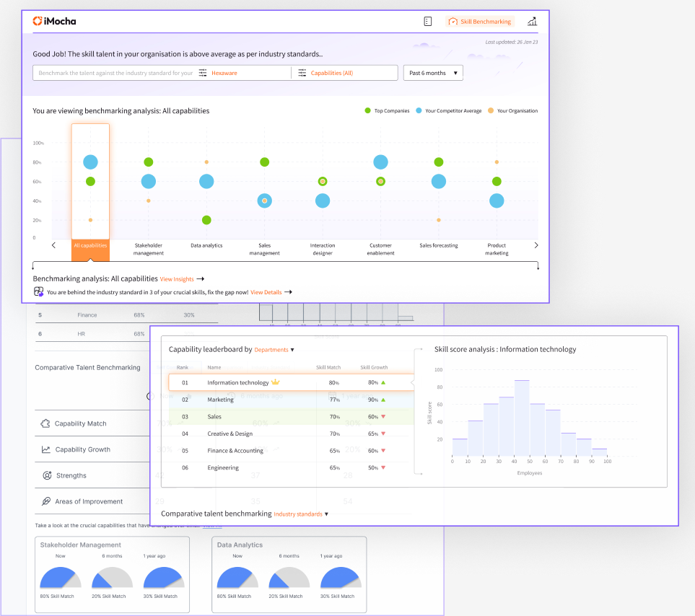Viewport: 695px width, 616px height.
Task: Go to next capabilities with right chevron
Action: click(x=536, y=245)
